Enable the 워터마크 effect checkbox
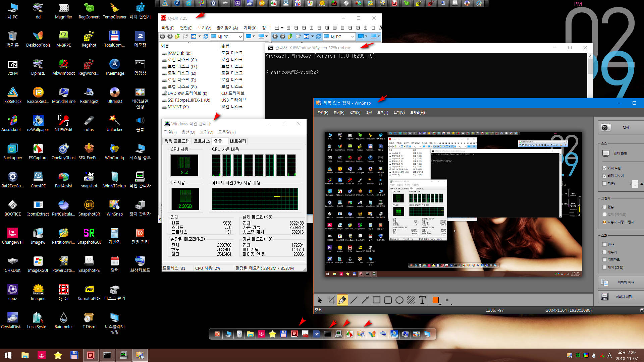 (x=604, y=260)
